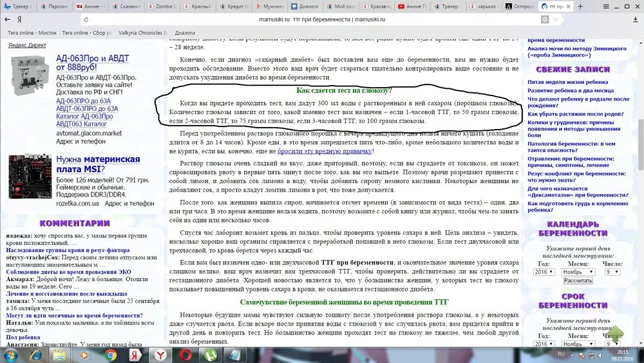Image resolution: width=644 pixels, height=363 pixels.
Task: Open the month dropdown under Срок беременности
Action: [578, 344]
